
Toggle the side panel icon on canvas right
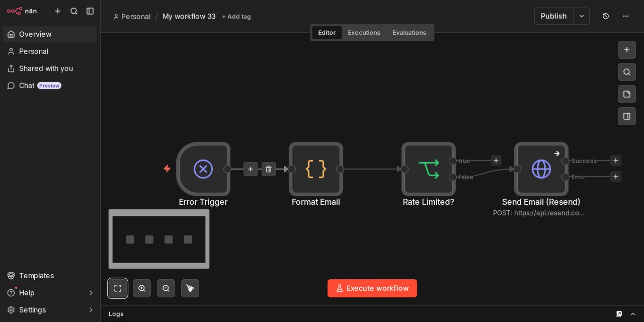point(627,116)
